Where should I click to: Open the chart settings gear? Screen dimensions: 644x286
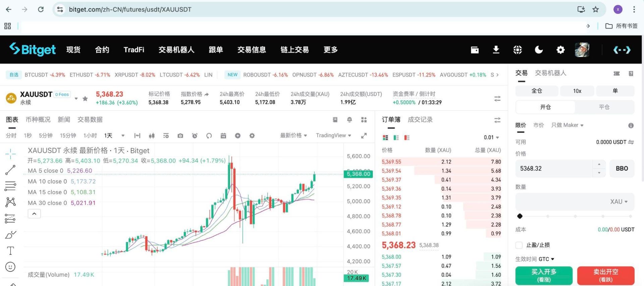[252, 136]
